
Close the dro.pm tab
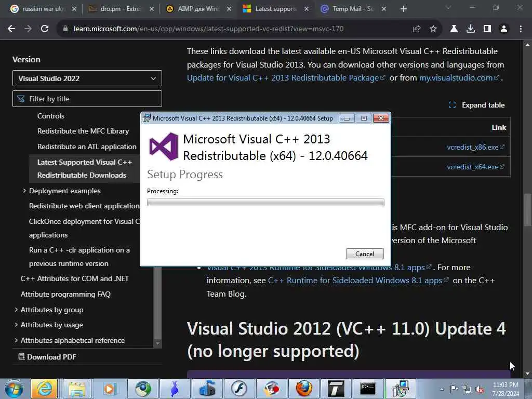(x=152, y=9)
